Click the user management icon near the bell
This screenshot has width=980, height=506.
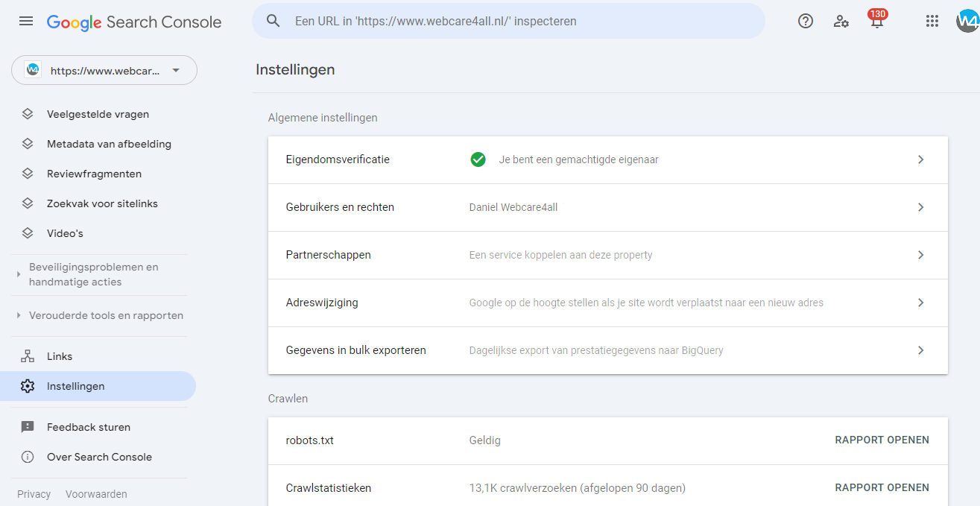(841, 22)
